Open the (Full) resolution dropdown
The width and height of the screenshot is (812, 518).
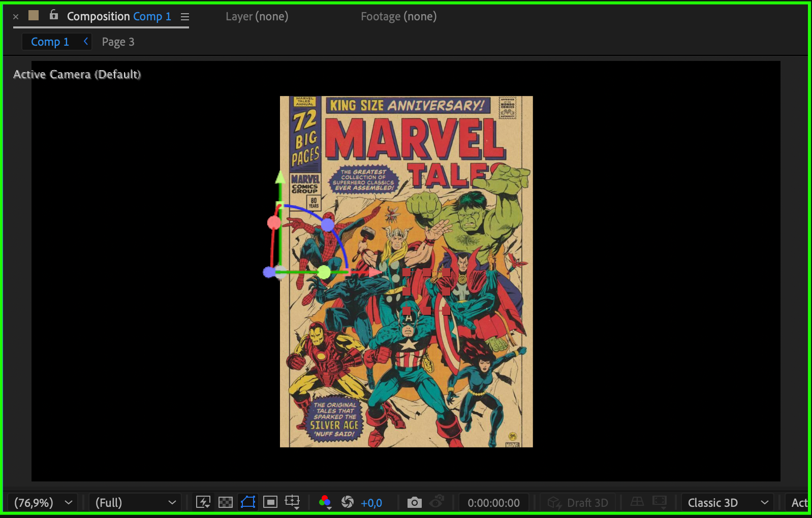tap(135, 503)
